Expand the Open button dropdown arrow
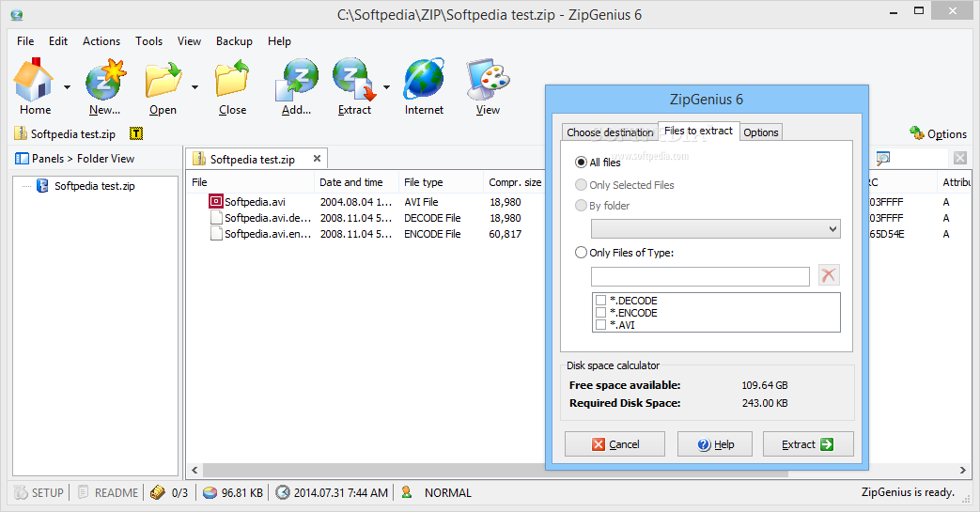 tap(195, 86)
